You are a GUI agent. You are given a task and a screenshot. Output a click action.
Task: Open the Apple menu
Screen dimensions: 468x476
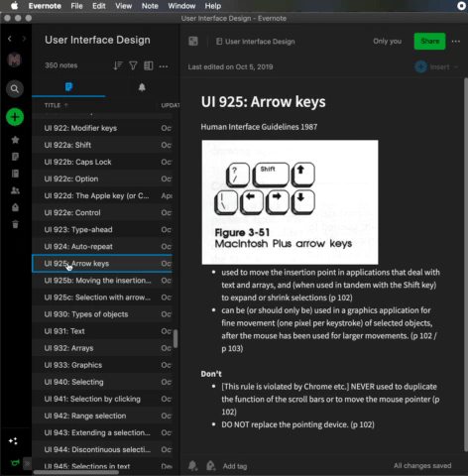[x=14, y=6]
